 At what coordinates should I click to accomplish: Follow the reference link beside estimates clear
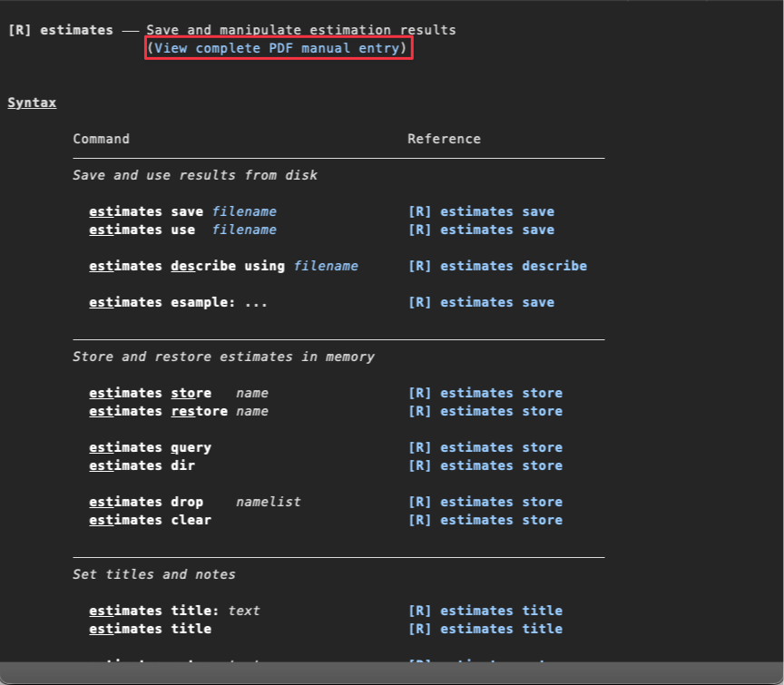485,520
